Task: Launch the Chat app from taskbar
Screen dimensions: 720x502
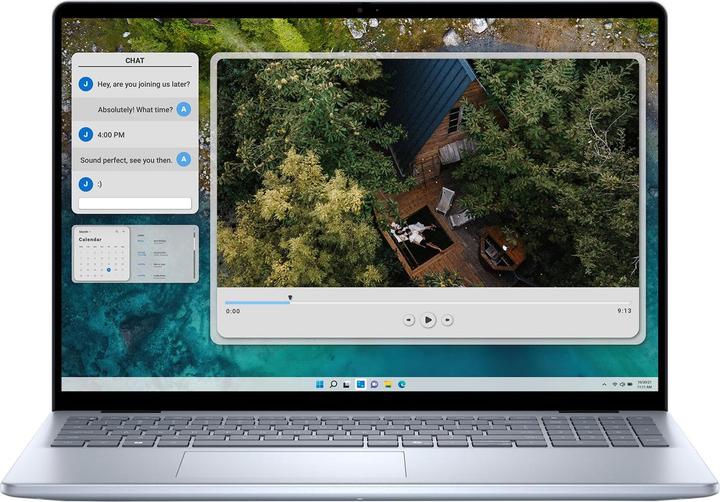Action: pyautogui.click(x=374, y=384)
